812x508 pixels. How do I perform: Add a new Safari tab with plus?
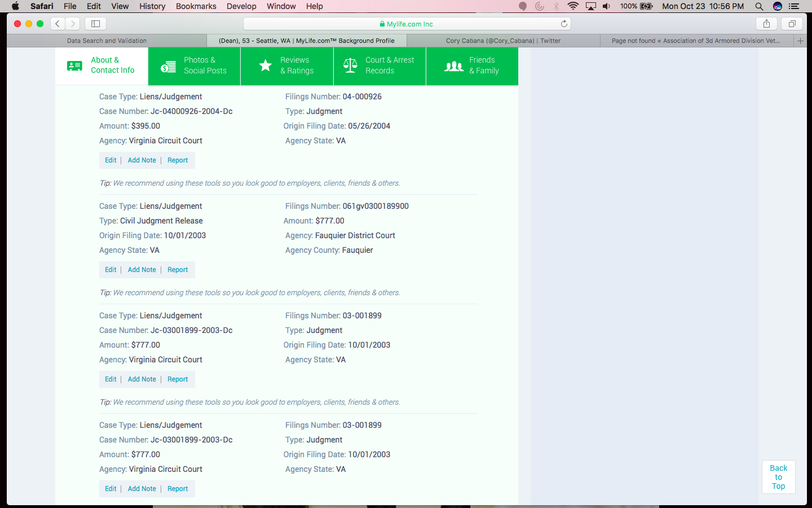coord(800,41)
